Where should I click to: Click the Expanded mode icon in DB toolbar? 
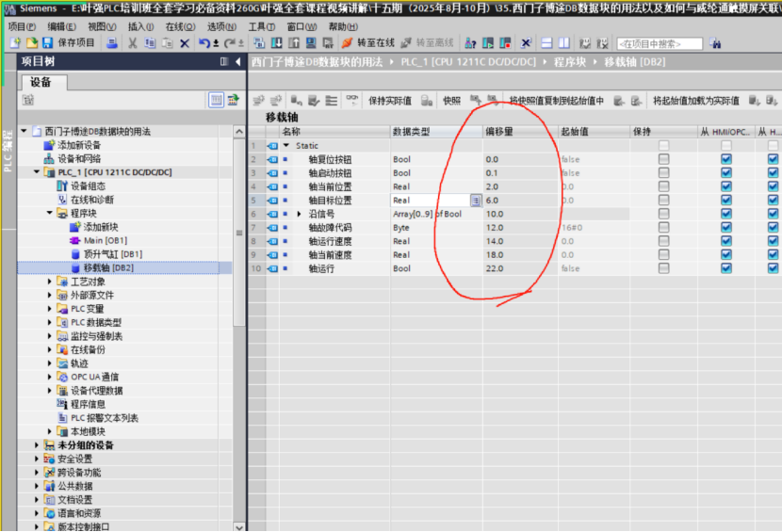pos(331,100)
